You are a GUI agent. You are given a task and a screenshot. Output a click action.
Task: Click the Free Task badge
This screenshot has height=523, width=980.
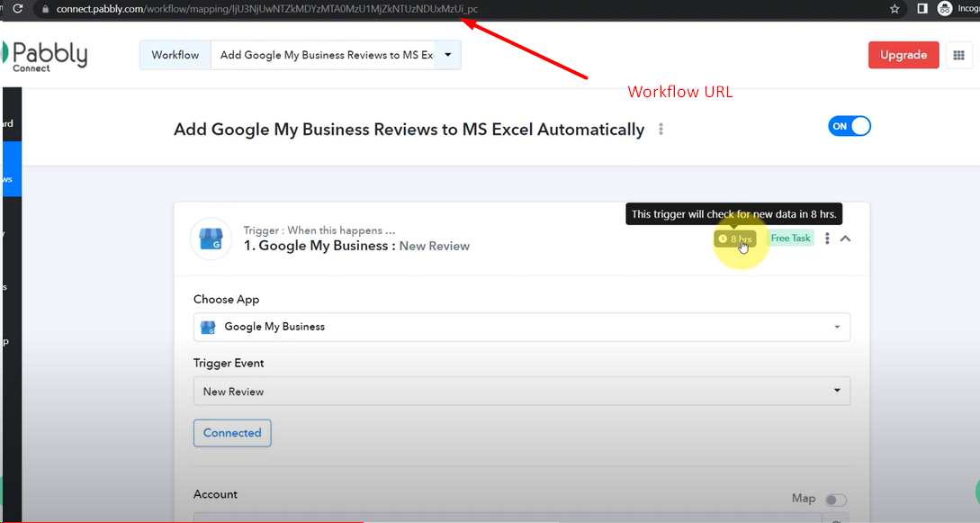pos(790,238)
